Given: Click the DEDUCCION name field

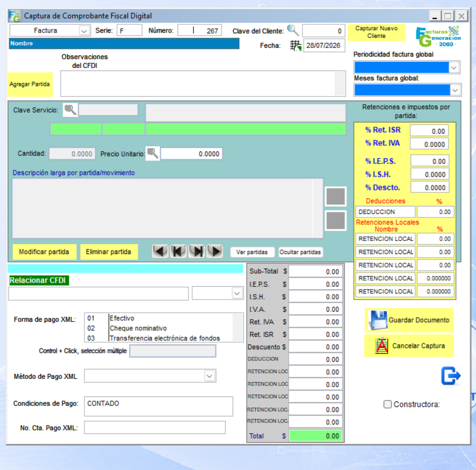Looking at the screenshot, I should coord(385,212).
